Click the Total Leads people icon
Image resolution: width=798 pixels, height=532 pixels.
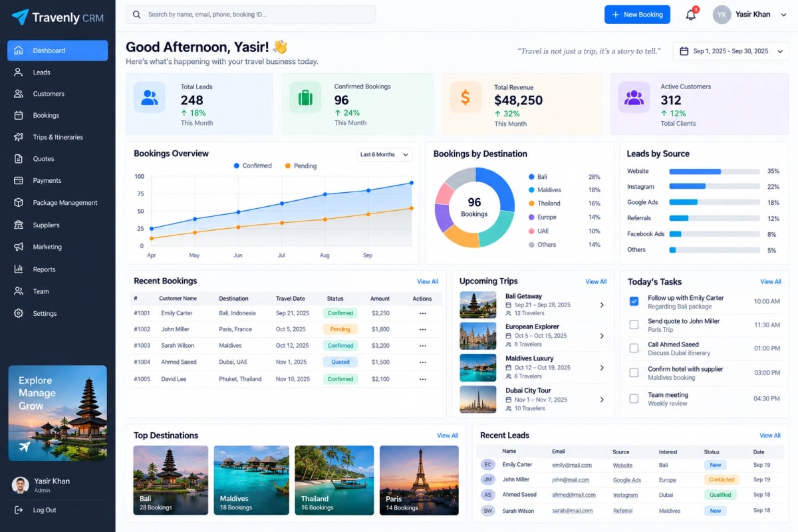tap(150, 97)
